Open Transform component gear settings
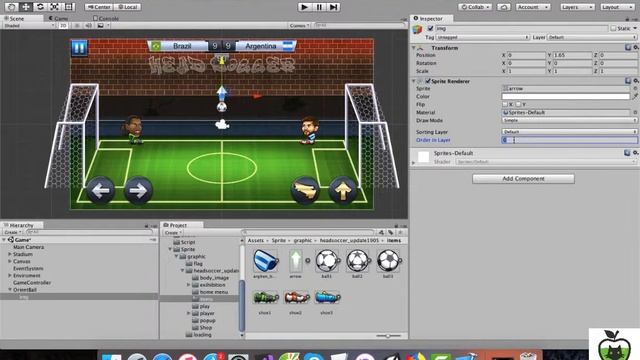 tap(636, 48)
